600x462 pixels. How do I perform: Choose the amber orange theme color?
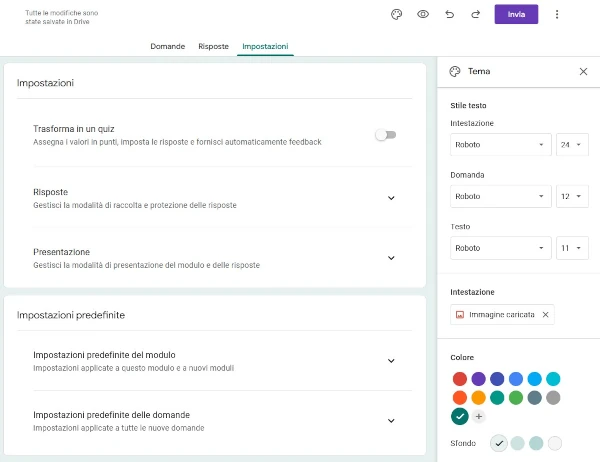pos(478,398)
